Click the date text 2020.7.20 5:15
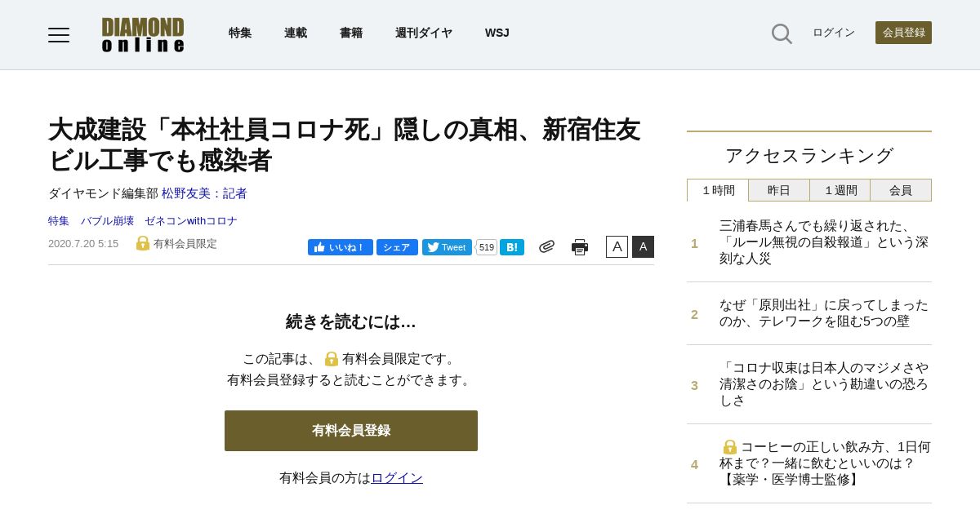 (83, 244)
